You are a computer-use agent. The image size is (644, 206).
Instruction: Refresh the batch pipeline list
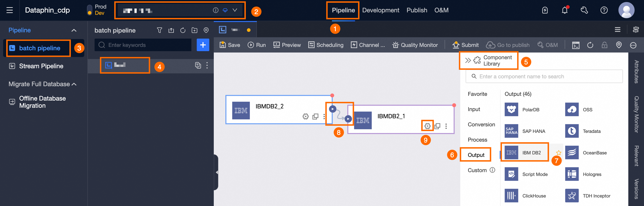(x=183, y=30)
